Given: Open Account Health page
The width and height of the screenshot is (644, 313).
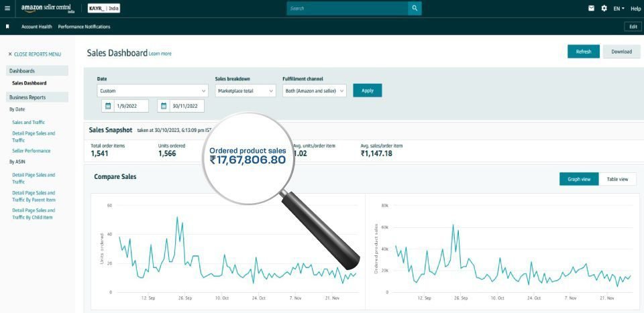Looking at the screenshot, I should (x=36, y=27).
